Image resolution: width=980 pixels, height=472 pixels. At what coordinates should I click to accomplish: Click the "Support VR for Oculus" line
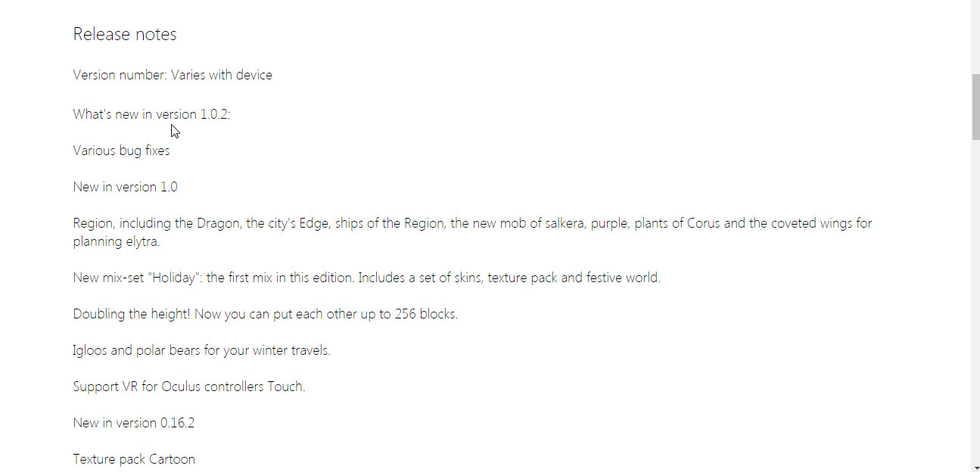coord(189,387)
